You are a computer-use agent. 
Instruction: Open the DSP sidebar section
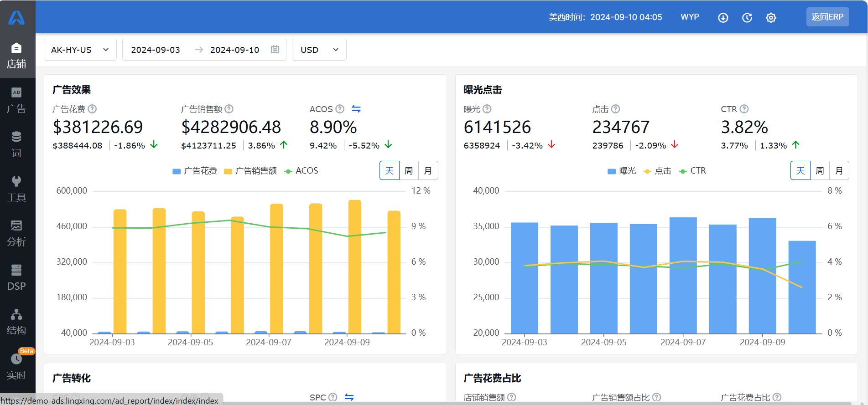pyautogui.click(x=17, y=277)
